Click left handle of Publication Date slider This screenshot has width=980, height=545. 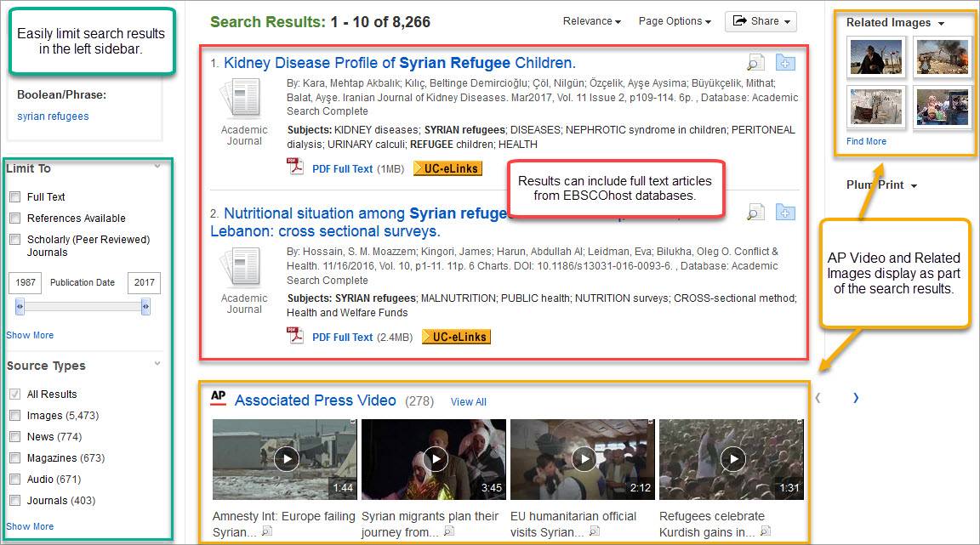pos(20,306)
